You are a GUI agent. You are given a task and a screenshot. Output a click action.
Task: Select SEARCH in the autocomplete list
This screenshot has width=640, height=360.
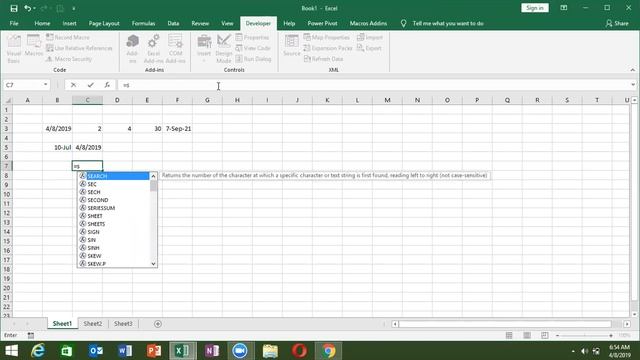point(114,176)
